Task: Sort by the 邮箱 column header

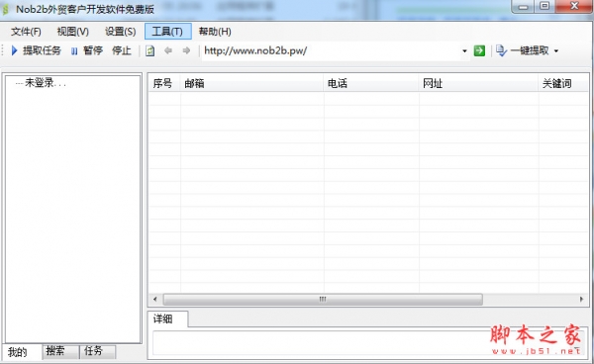Action: pos(251,83)
